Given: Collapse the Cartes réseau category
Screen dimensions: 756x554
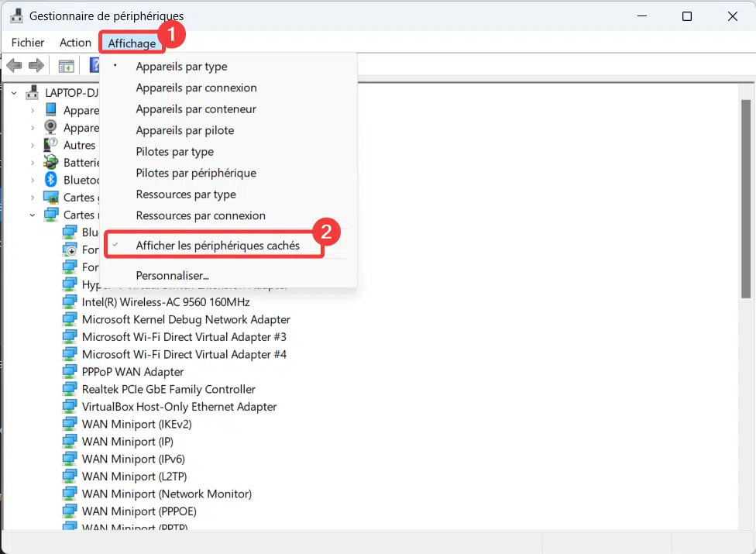Looking at the screenshot, I should [33, 215].
